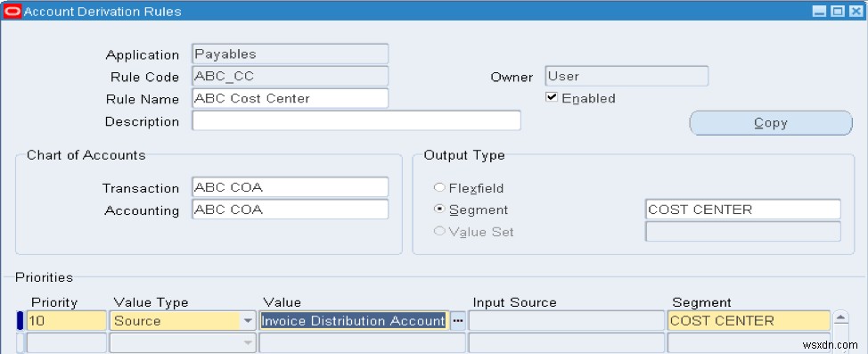Click Value field Invoice Distribution Account

coord(354,321)
